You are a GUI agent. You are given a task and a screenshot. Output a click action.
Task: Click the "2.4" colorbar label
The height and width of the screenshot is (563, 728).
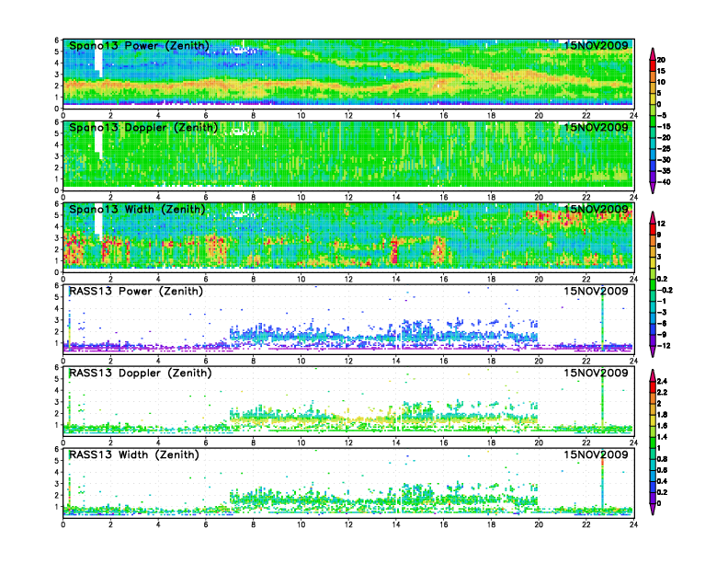(x=662, y=382)
